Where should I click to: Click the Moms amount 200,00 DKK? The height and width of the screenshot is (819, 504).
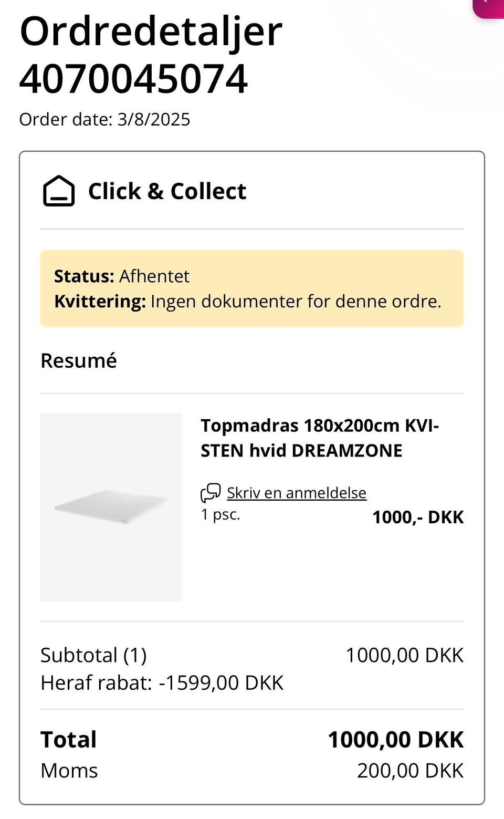tap(410, 771)
